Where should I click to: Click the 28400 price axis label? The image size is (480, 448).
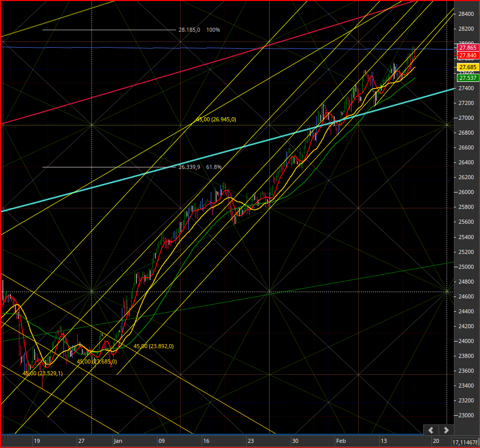click(x=466, y=14)
